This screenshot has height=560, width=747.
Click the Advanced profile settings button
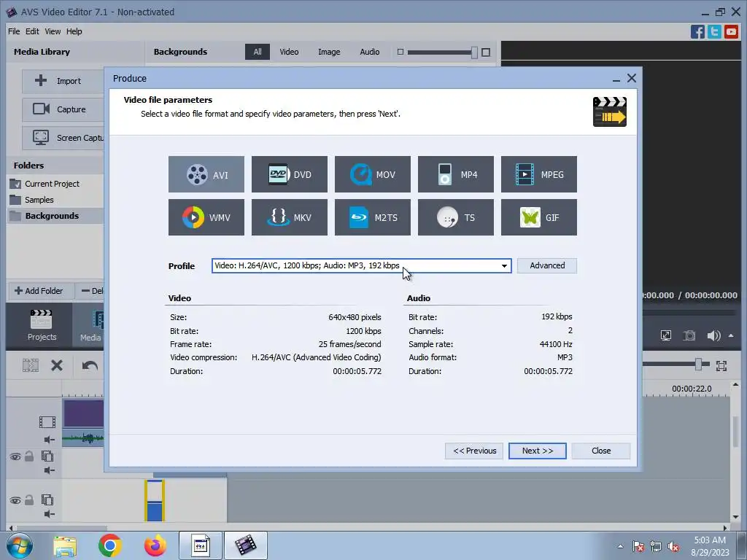click(547, 265)
